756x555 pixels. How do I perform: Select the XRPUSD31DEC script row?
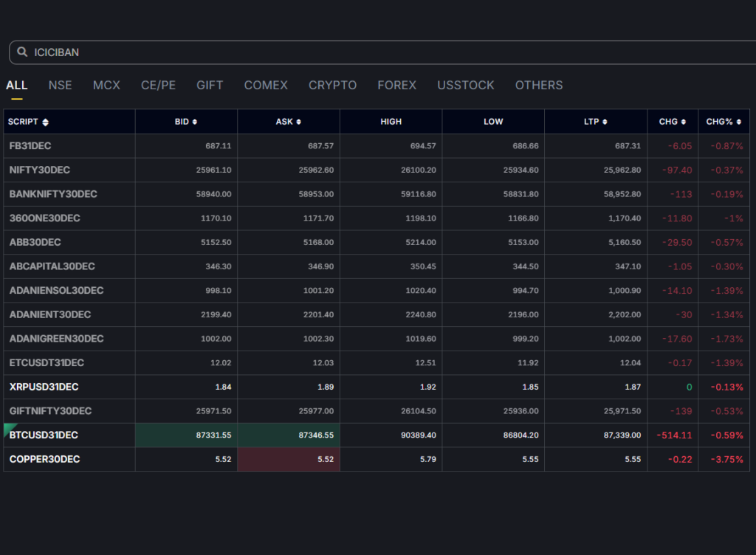click(x=44, y=387)
